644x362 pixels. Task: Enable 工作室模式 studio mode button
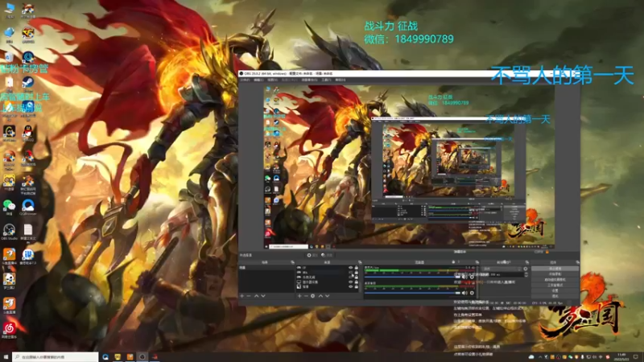(555, 285)
